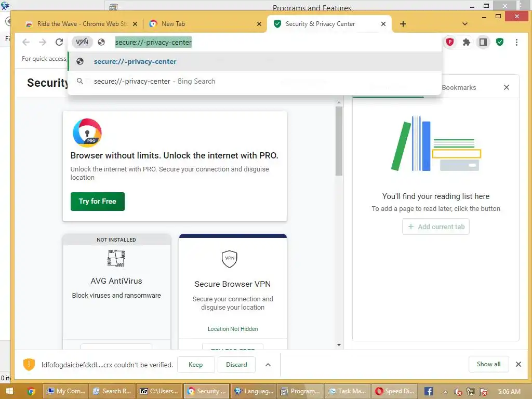The width and height of the screenshot is (532, 399).
Task: Open Chrome from the taskbar
Action: click(31, 391)
